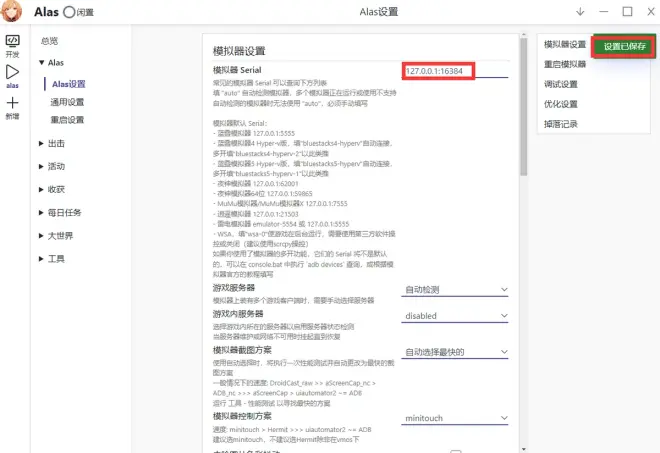Image resolution: width=660 pixels, height=453 pixels.
Task: Click the 模拟器 Serial input field
Action: pos(455,71)
